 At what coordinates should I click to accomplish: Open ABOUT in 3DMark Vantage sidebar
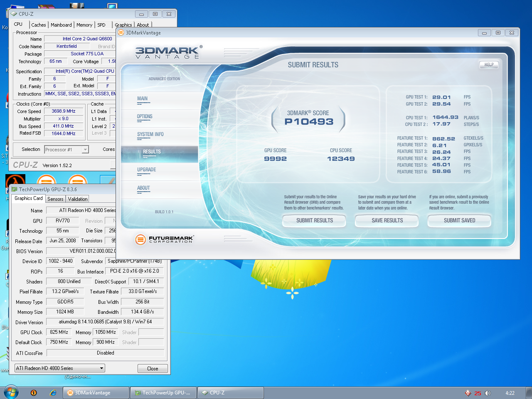tap(143, 188)
